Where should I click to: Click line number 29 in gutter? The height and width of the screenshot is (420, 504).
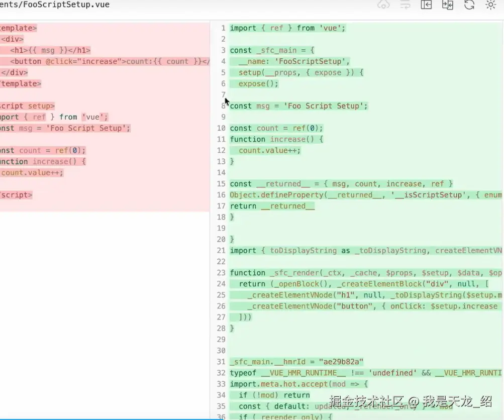221,339
